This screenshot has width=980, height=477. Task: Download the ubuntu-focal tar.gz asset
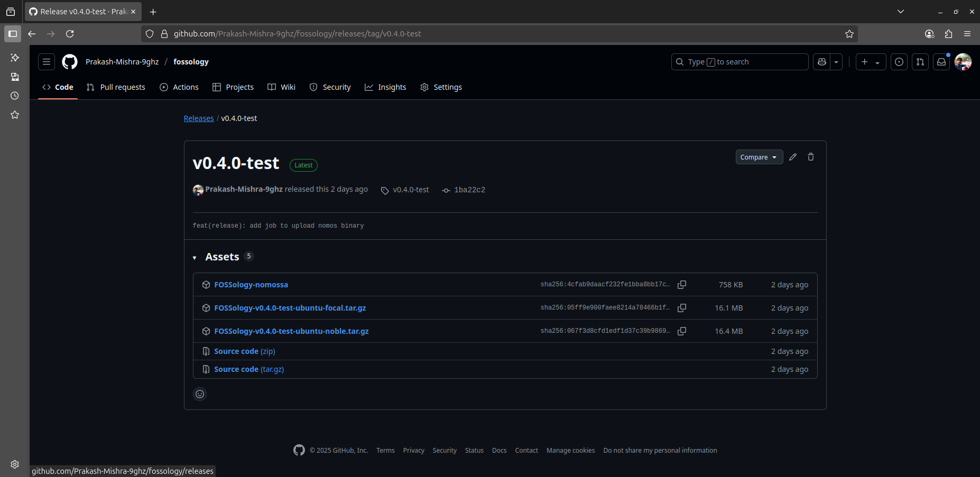pyautogui.click(x=290, y=308)
